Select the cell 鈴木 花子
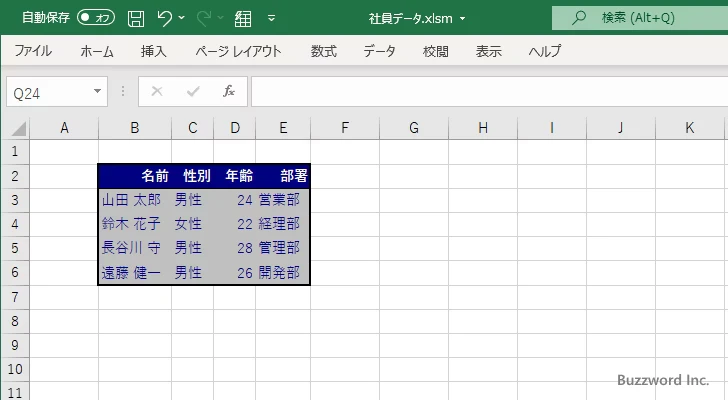728x400 pixels. pyautogui.click(x=135, y=224)
